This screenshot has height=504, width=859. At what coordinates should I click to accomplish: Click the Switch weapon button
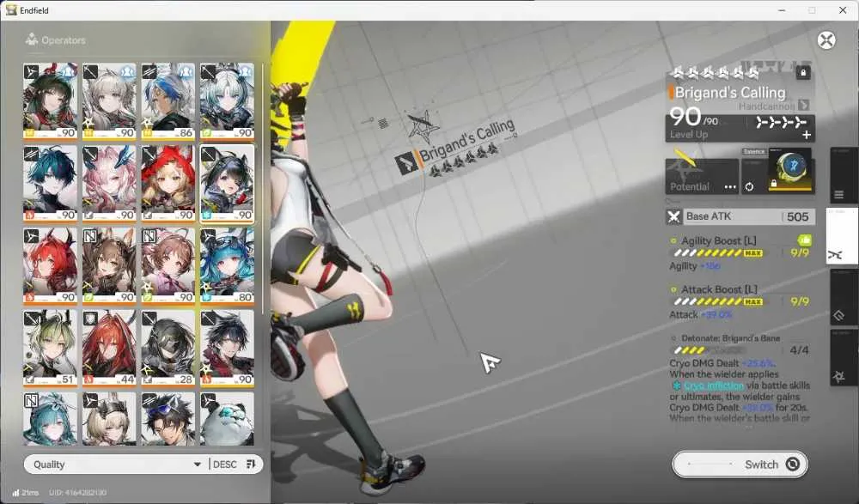pos(740,465)
